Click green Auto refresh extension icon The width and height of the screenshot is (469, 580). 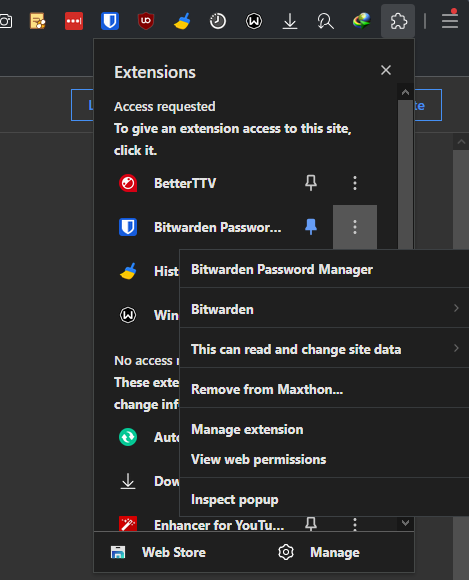pos(128,437)
